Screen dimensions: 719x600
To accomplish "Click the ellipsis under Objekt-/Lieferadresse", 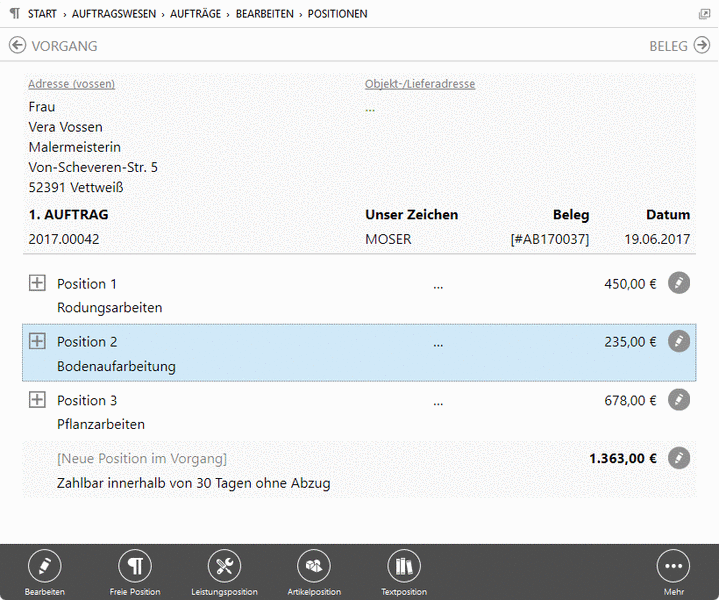I will (x=370, y=110).
